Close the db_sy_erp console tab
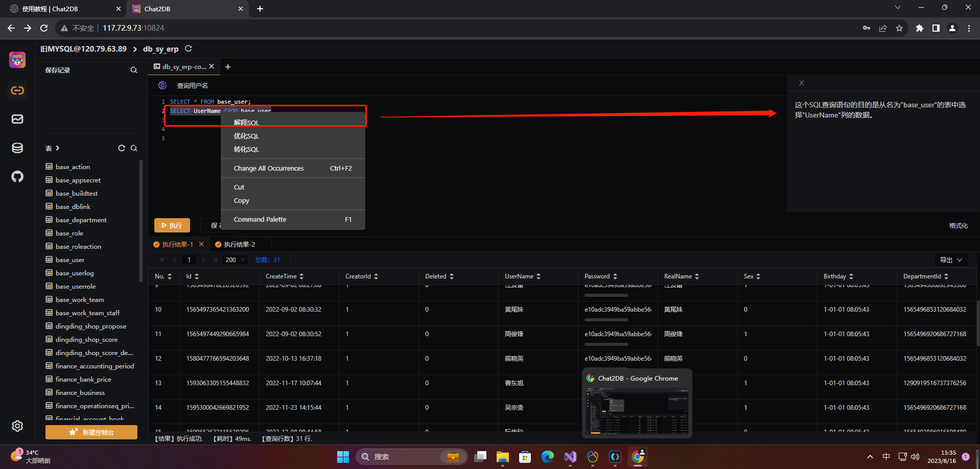The width and height of the screenshot is (980, 469). tap(212, 66)
